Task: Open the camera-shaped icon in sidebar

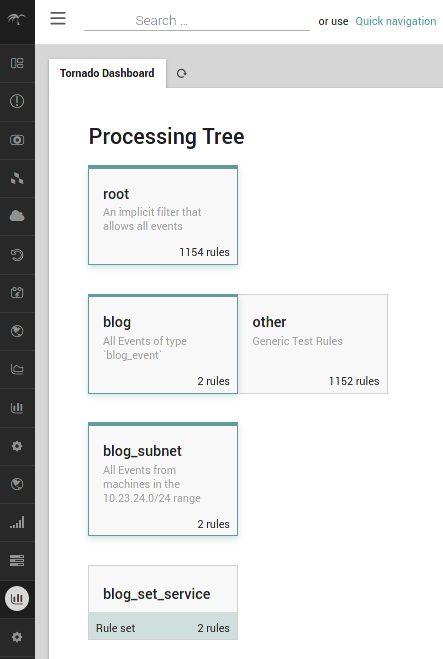Action: click(17, 140)
